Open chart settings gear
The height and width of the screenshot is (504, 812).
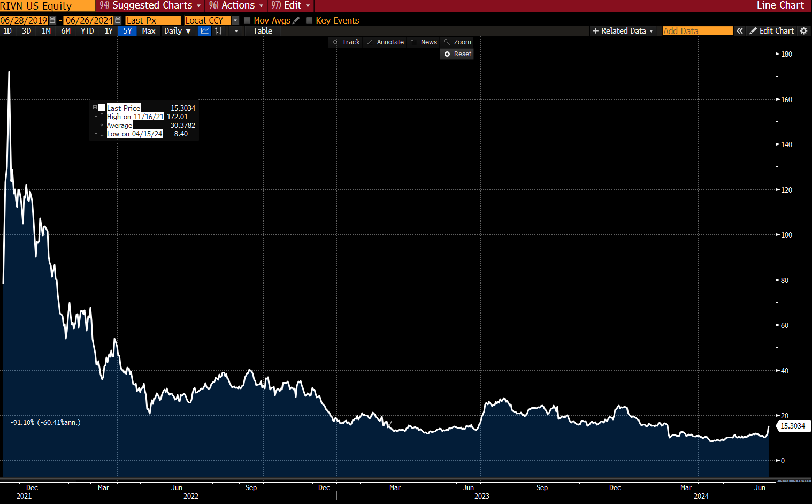click(x=803, y=31)
